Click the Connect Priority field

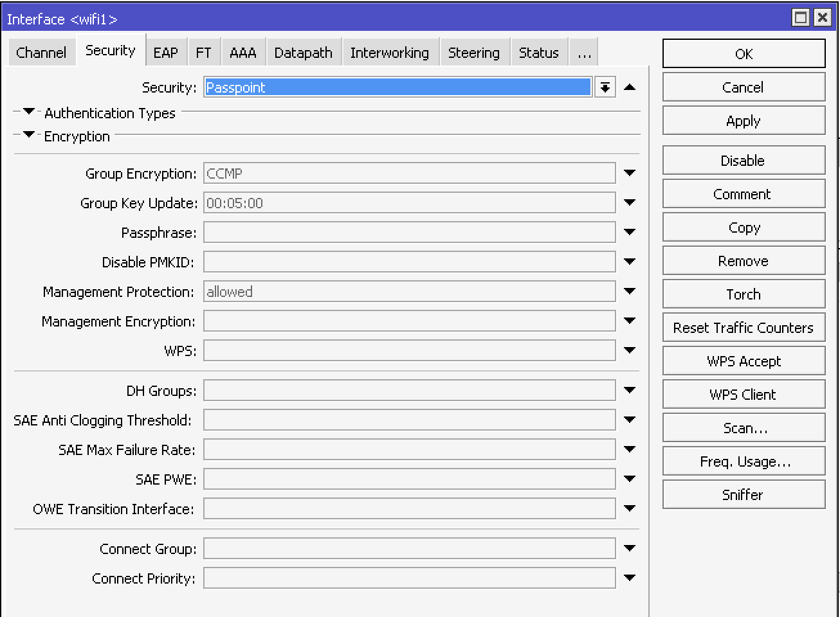[410, 578]
